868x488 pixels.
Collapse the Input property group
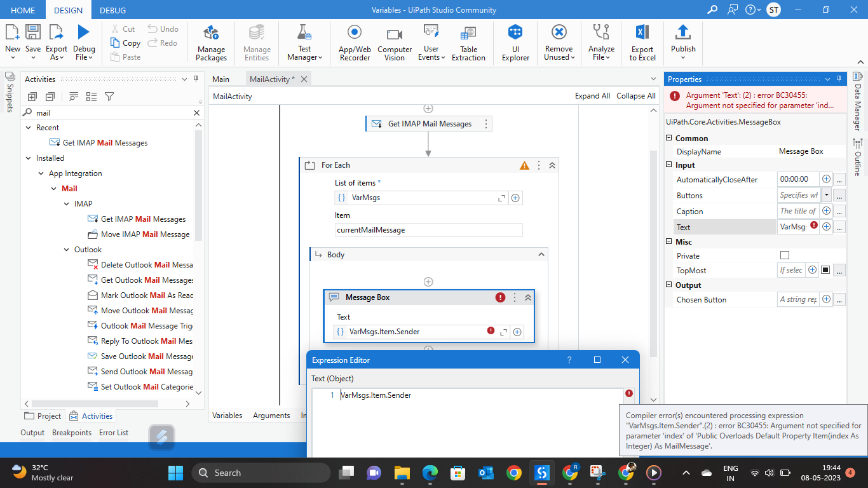click(668, 165)
